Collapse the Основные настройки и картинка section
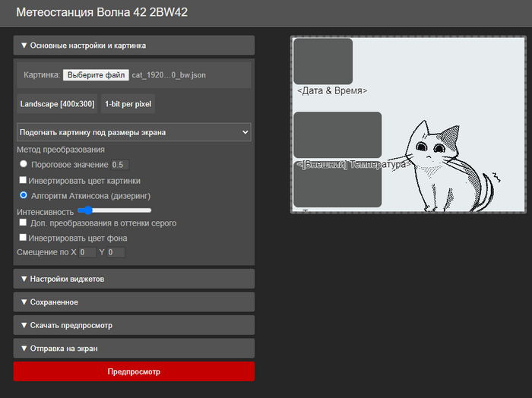 click(x=133, y=46)
